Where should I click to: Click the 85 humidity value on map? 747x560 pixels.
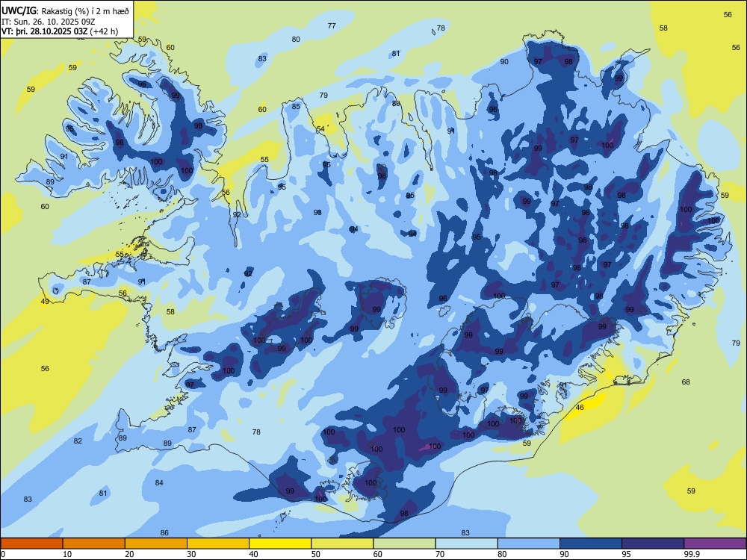click(296, 107)
